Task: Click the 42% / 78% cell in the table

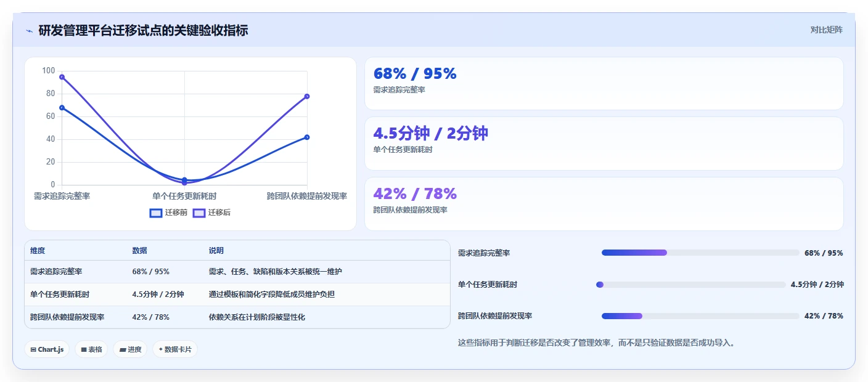Action: click(x=150, y=317)
